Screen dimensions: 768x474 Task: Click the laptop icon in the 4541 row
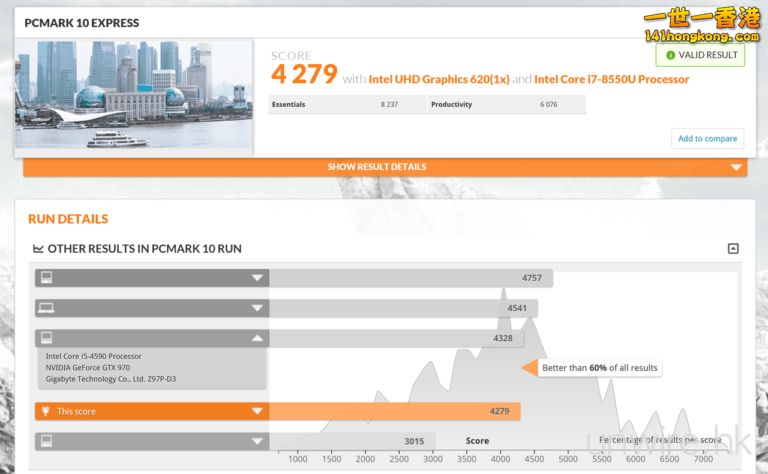point(47,308)
